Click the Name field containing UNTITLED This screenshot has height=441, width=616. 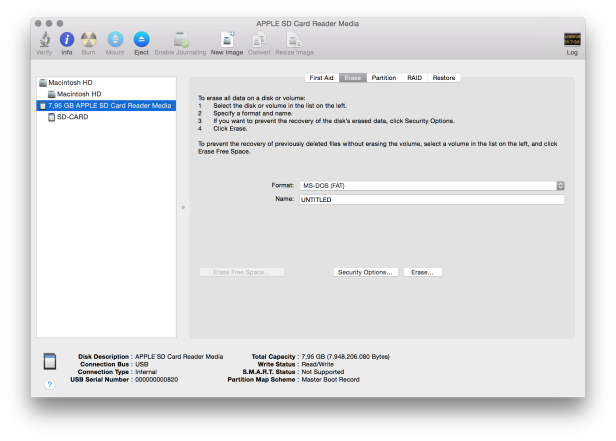pyautogui.click(x=432, y=199)
